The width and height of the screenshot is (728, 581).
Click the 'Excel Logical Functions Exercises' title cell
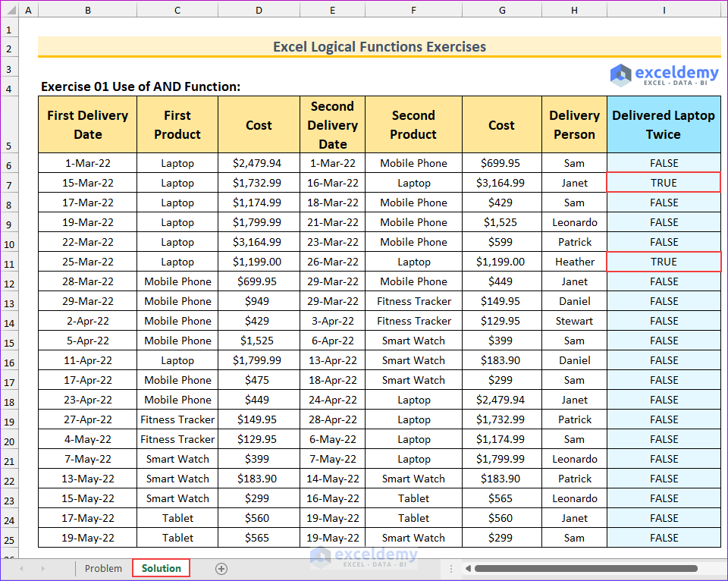(x=379, y=46)
